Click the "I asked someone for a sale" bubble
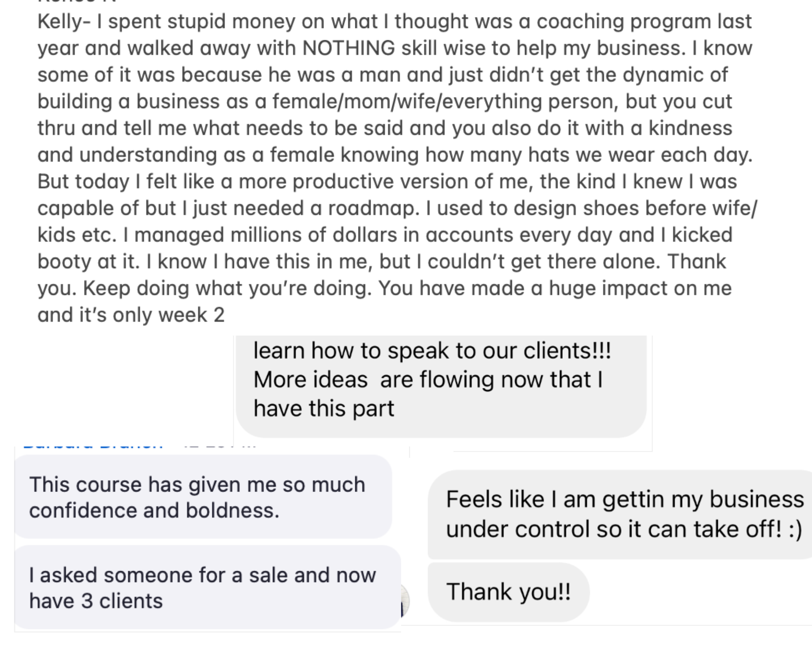The height and width of the screenshot is (650, 812). pos(207,587)
